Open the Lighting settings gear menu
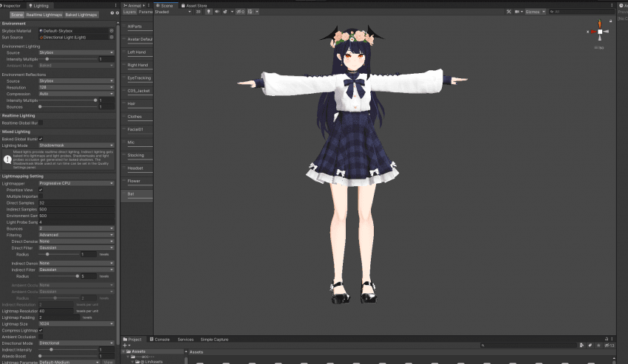Screen dimensions: 628x364 (116, 13)
